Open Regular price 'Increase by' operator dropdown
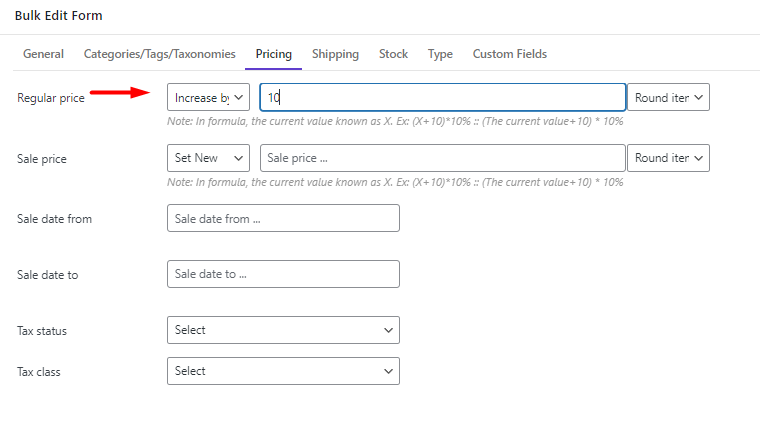 coord(208,97)
